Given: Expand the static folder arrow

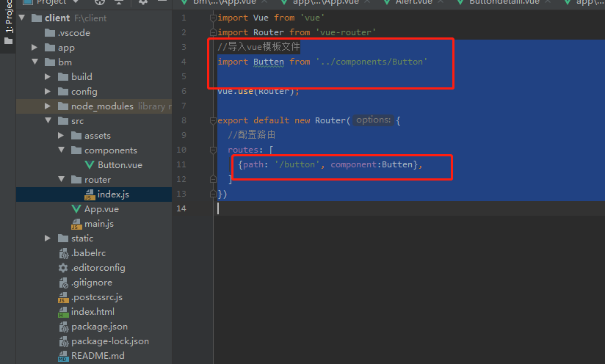Looking at the screenshot, I should [x=48, y=239].
